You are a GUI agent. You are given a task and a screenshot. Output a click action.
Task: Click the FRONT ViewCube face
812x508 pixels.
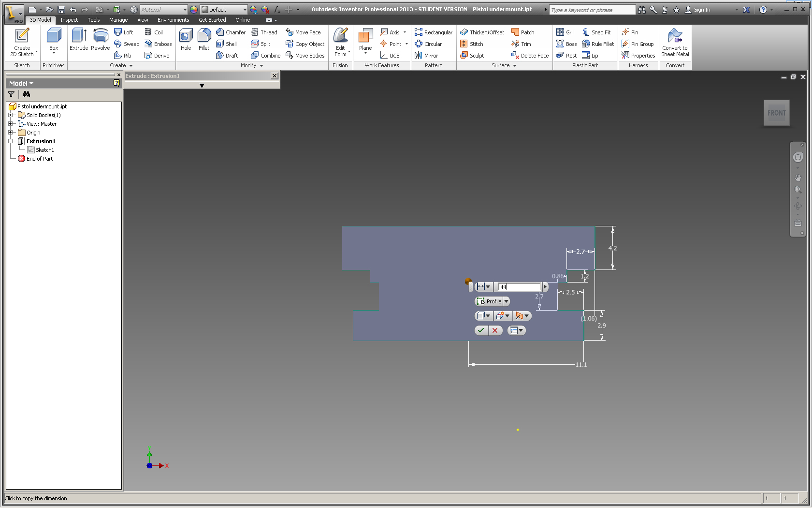[x=777, y=113]
